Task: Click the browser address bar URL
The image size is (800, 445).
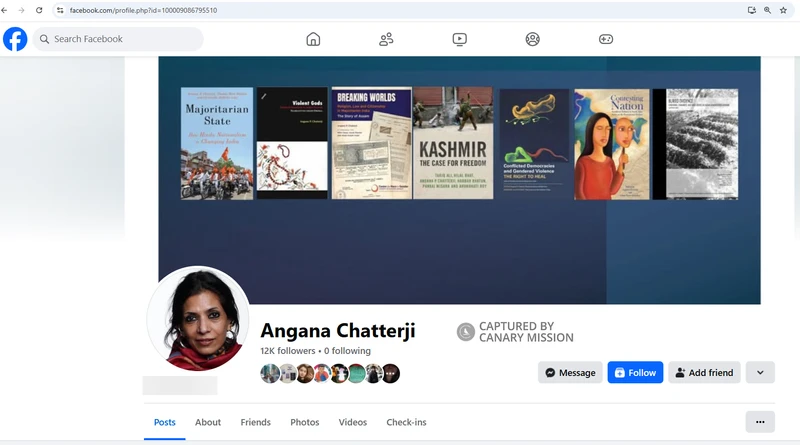Action: 143,10
